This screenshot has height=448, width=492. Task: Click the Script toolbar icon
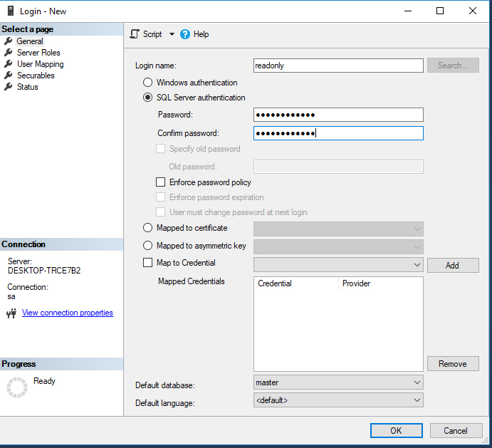pyautogui.click(x=135, y=34)
